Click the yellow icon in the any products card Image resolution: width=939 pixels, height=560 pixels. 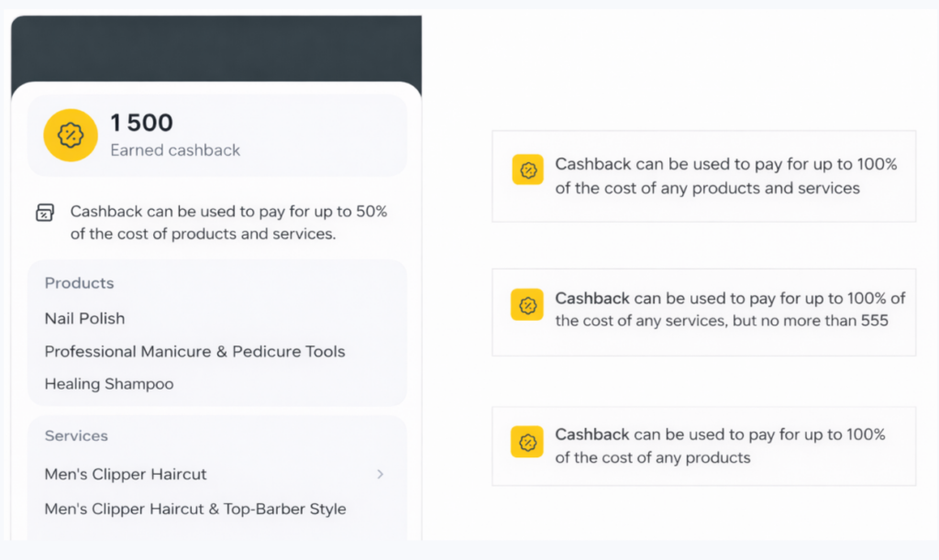tap(527, 442)
